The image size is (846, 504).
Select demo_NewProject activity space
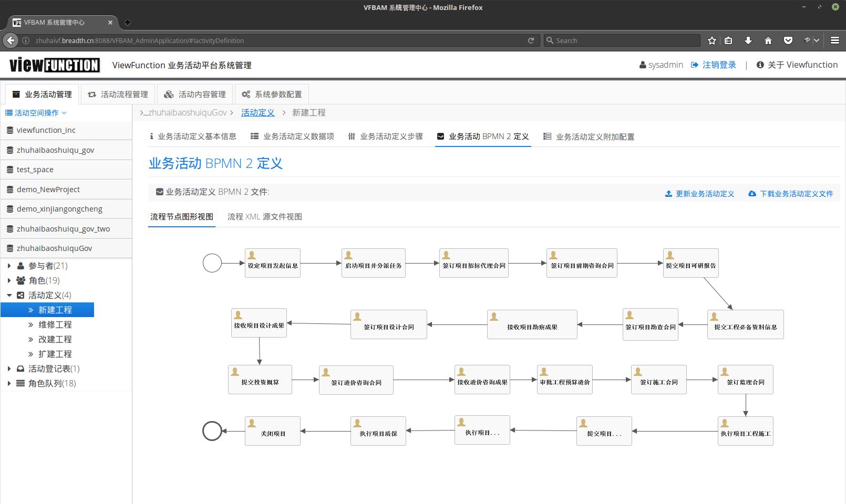tap(66, 190)
